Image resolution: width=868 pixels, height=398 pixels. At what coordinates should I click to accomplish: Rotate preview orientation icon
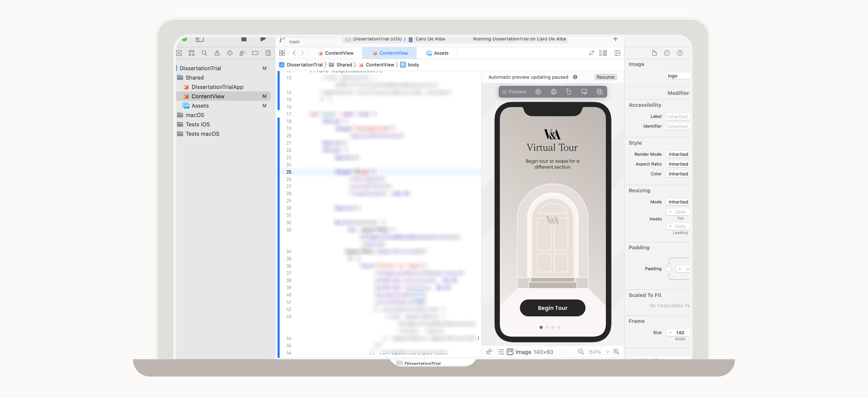point(569,92)
